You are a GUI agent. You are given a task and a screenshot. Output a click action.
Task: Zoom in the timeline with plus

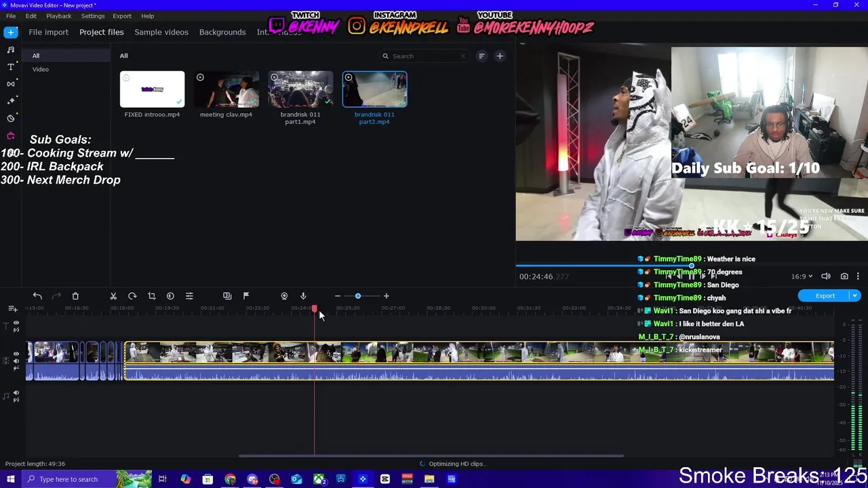coord(387,296)
